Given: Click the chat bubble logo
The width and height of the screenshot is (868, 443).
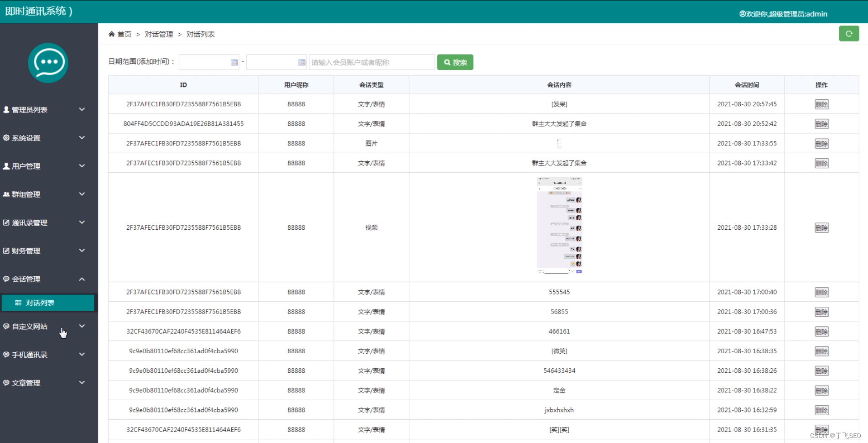Looking at the screenshot, I should 48,63.
